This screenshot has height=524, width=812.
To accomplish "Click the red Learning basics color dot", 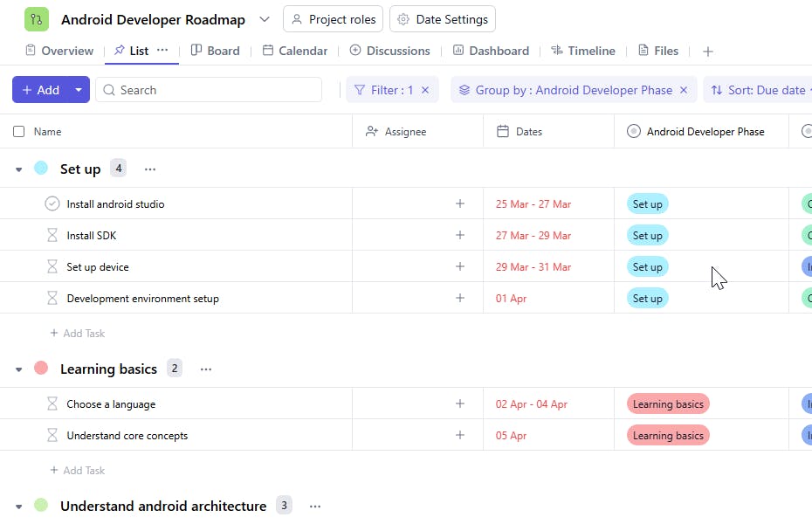I will (x=41, y=369).
